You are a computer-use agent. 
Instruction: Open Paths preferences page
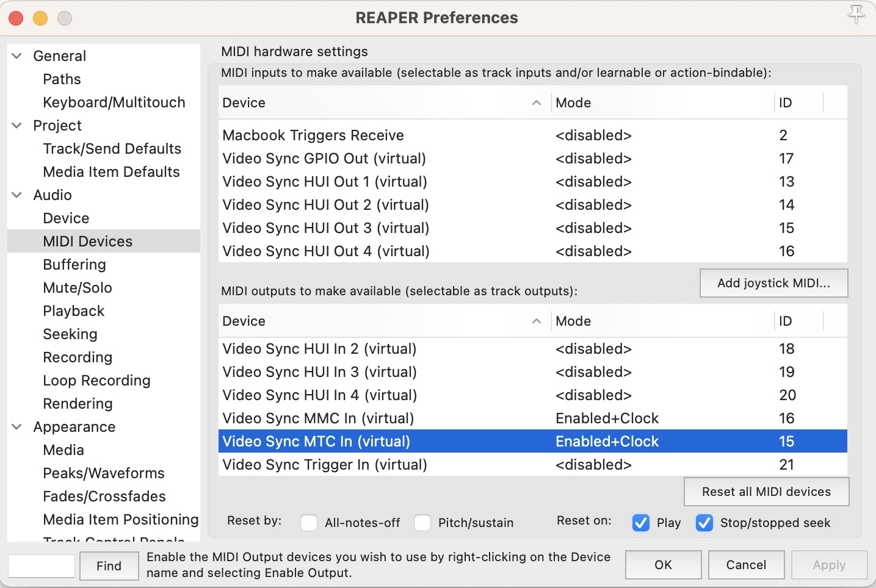pyautogui.click(x=62, y=79)
